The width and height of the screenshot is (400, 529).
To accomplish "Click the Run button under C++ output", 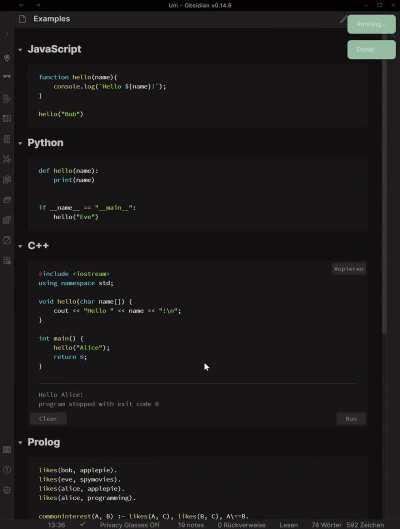I will 351,419.
